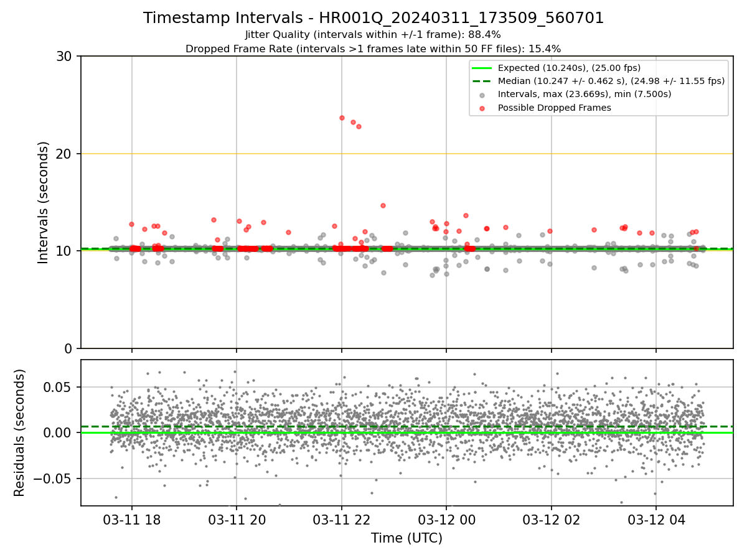Click the x-axis tick label '03-12 00'
The image size is (747, 560).
click(446, 520)
